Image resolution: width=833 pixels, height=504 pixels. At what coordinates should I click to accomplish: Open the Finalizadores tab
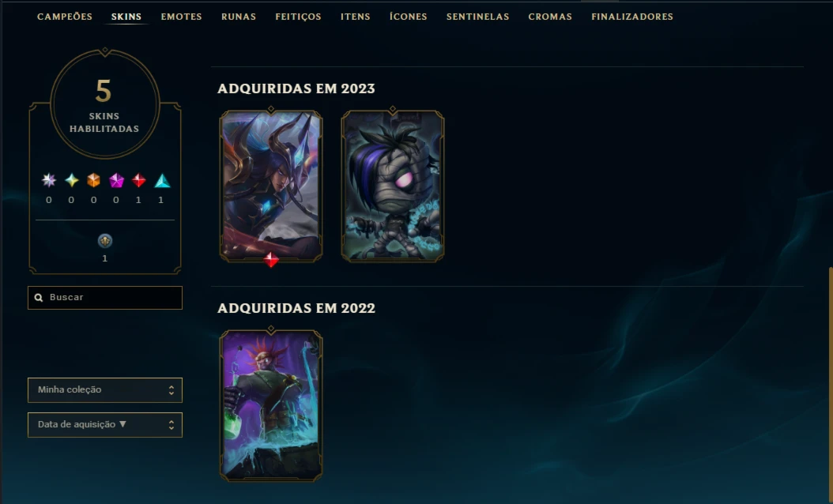632,17
